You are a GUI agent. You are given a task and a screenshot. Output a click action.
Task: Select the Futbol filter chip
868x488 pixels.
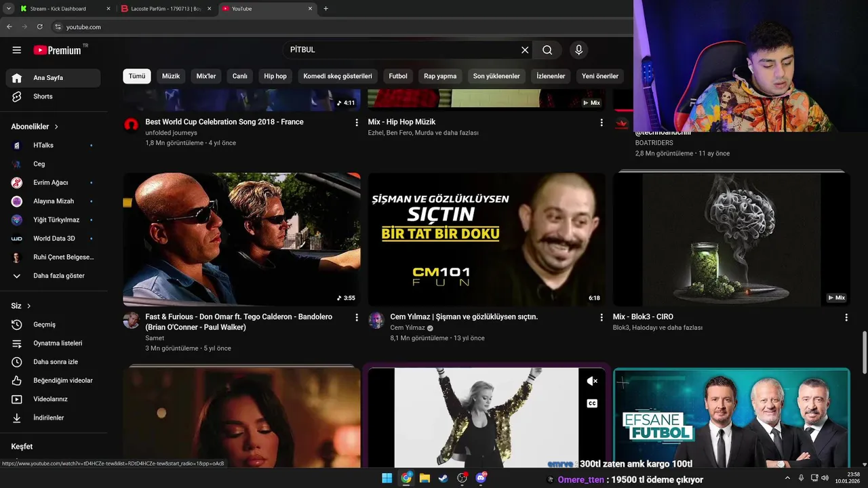(x=398, y=76)
